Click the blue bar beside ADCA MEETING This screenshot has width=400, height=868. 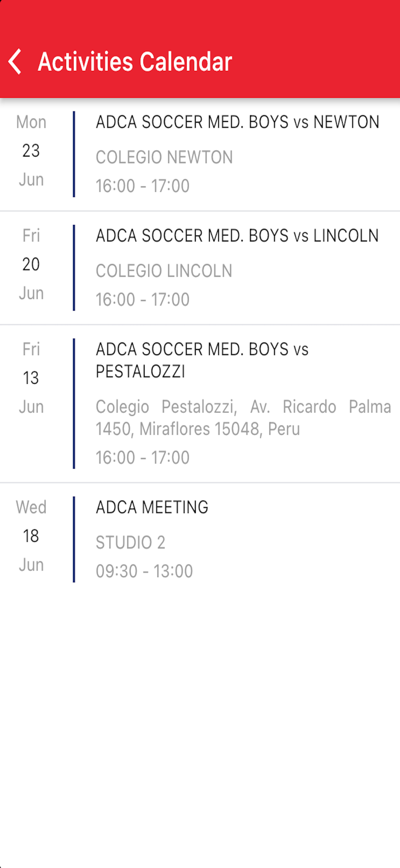[x=74, y=539]
